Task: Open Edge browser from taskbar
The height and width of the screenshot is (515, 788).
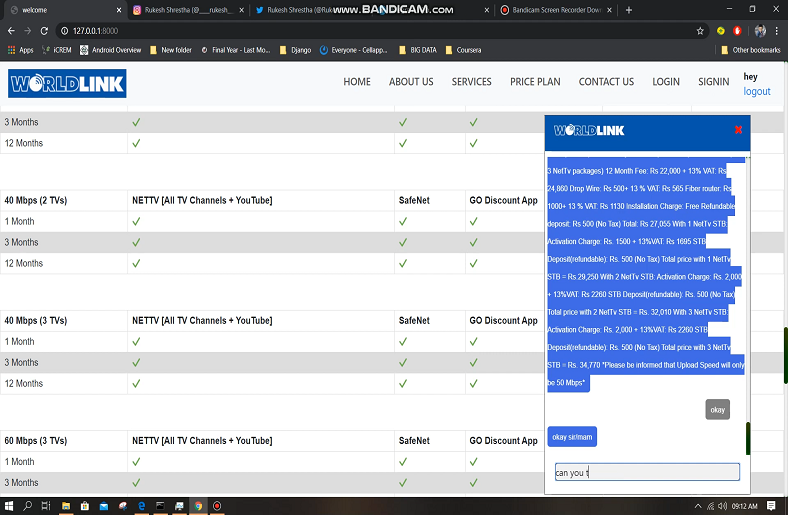Action: [x=142, y=506]
